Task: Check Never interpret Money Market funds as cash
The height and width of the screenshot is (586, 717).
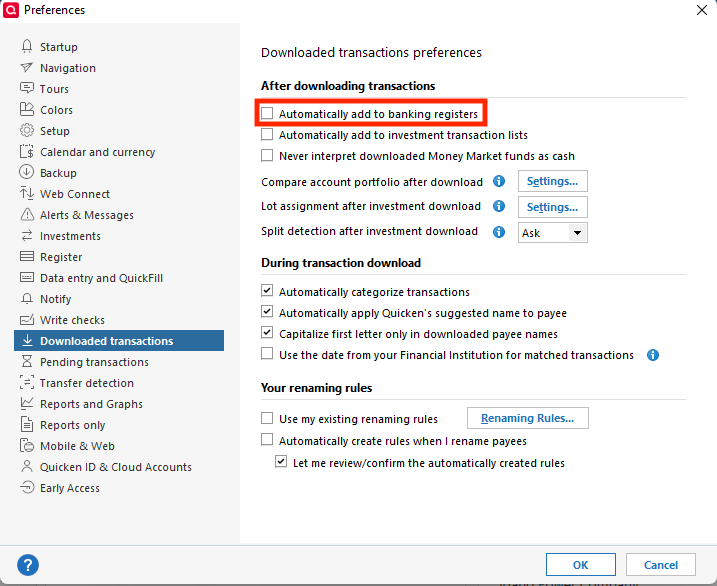Action: tap(267, 155)
